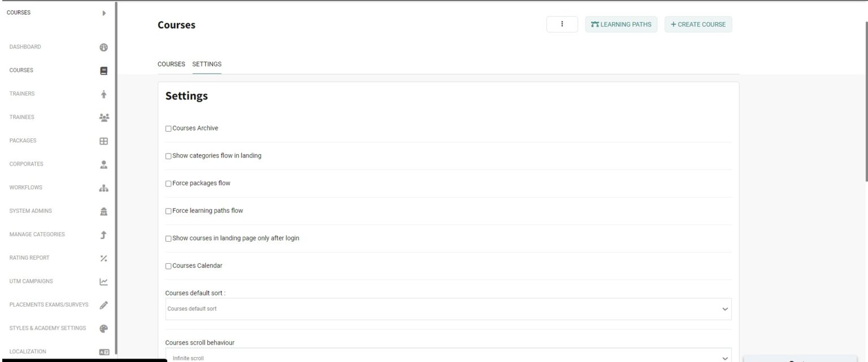Screen dimensions: 868x362
Task: Expand the COURSES sidebar section arrow
Action: [103, 12]
